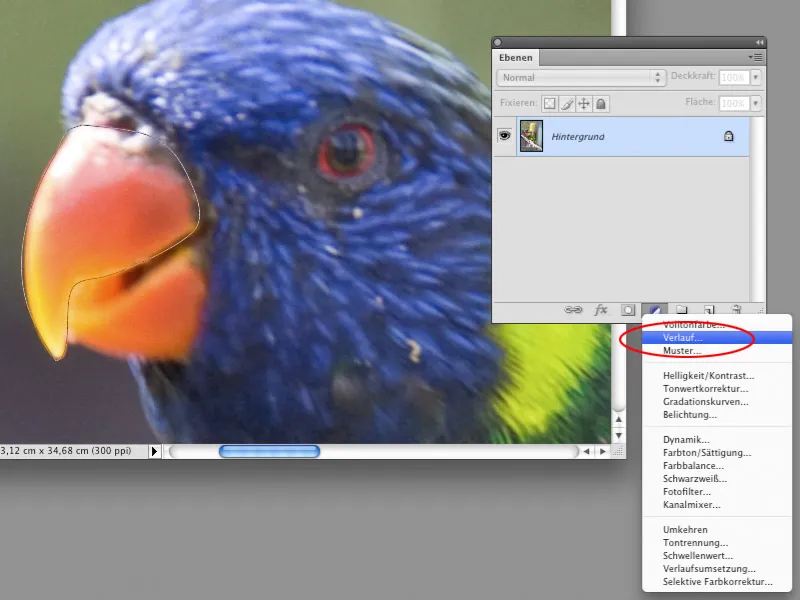Click the new layer icon
800x600 pixels.
[x=710, y=310]
